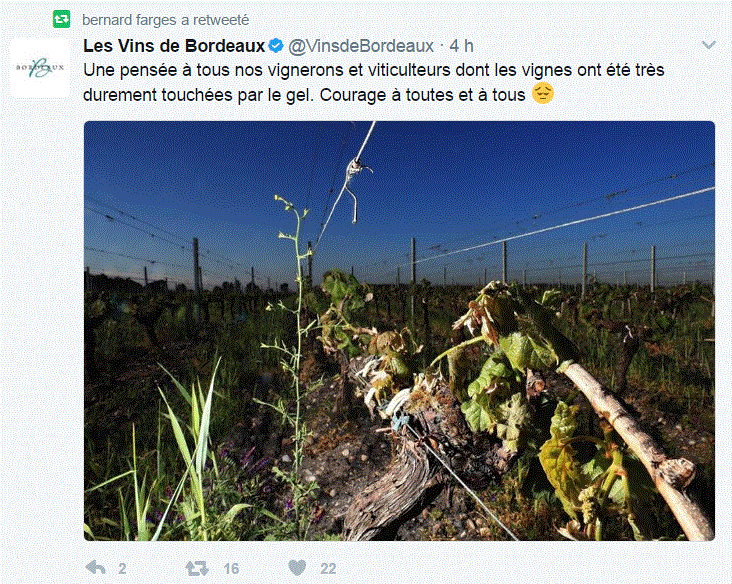Click the retweet count 16
Image resolution: width=732 pixels, height=584 pixels.
click(x=231, y=568)
